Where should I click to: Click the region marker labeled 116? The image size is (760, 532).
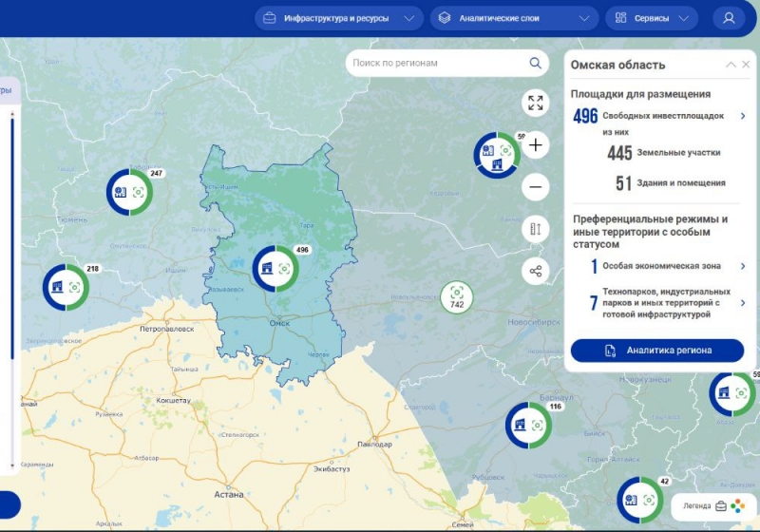528,425
